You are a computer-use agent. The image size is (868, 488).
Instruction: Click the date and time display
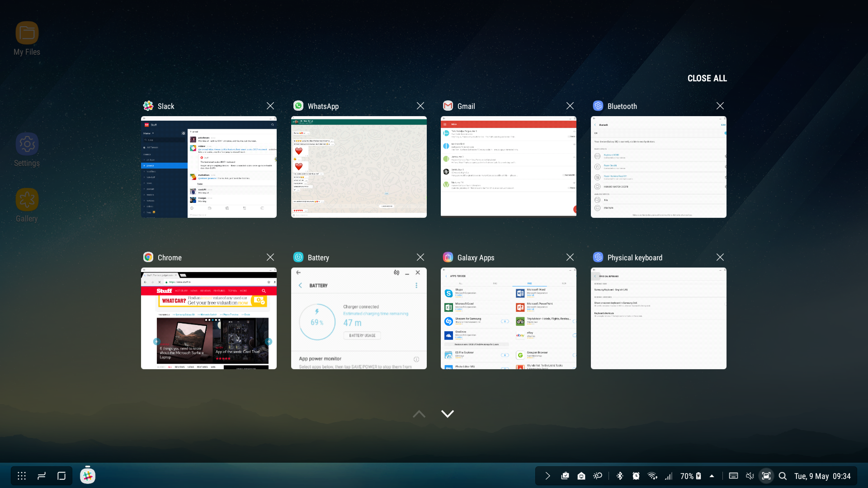(822, 476)
